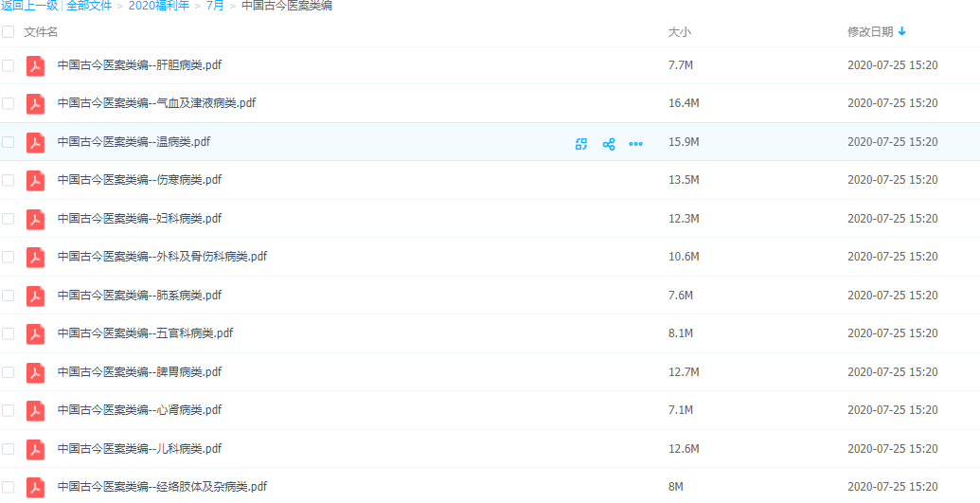Image resolution: width=980 pixels, height=503 pixels.
Task: Click the 10.6M size value
Action: pyautogui.click(x=684, y=257)
